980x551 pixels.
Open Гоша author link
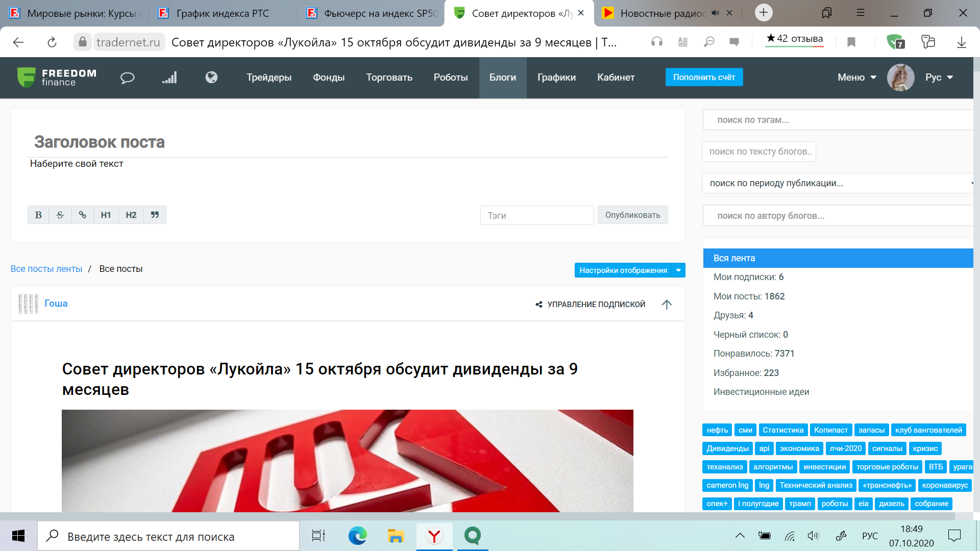(56, 303)
